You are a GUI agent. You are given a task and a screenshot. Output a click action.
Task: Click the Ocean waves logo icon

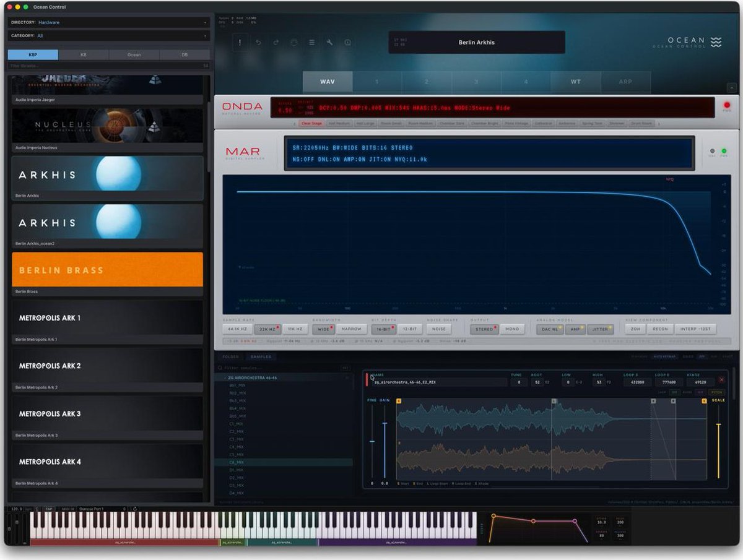[x=716, y=42]
